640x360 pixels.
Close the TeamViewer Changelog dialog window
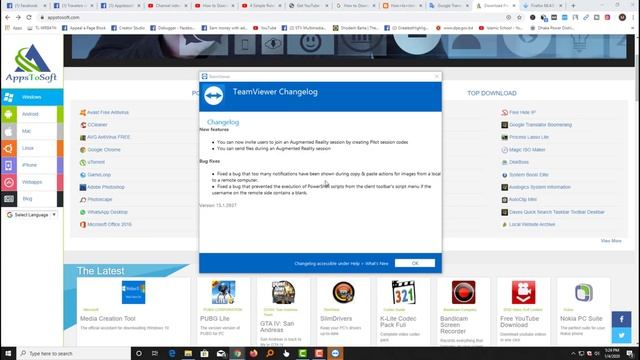pyautogui.click(x=436, y=76)
